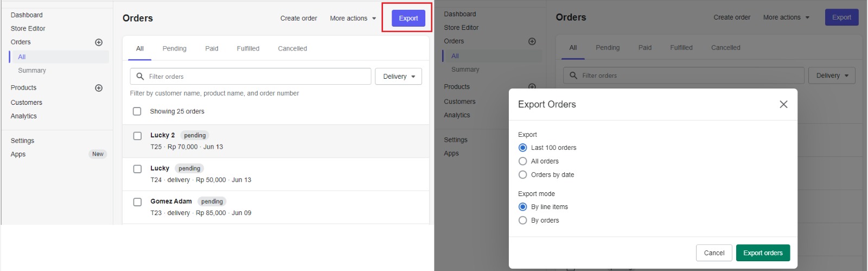Check the Showing 25 orders select-all box
The height and width of the screenshot is (271, 868).
coord(137,111)
